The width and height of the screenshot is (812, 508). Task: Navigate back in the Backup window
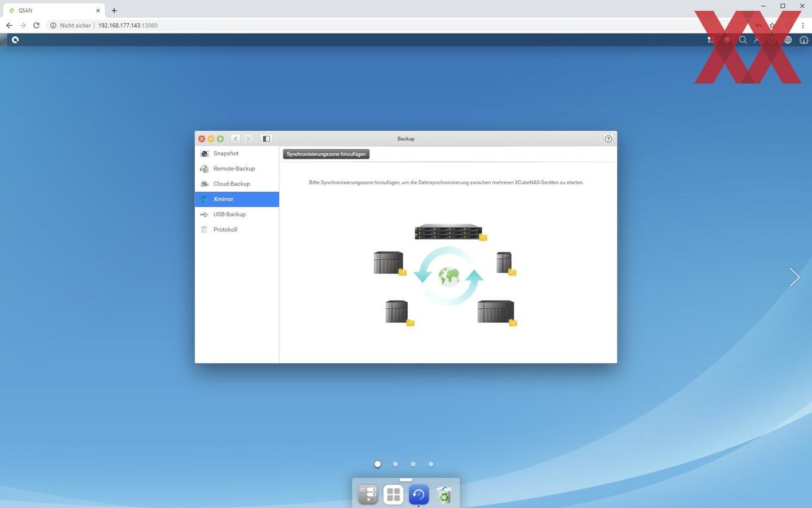[236, 139]
